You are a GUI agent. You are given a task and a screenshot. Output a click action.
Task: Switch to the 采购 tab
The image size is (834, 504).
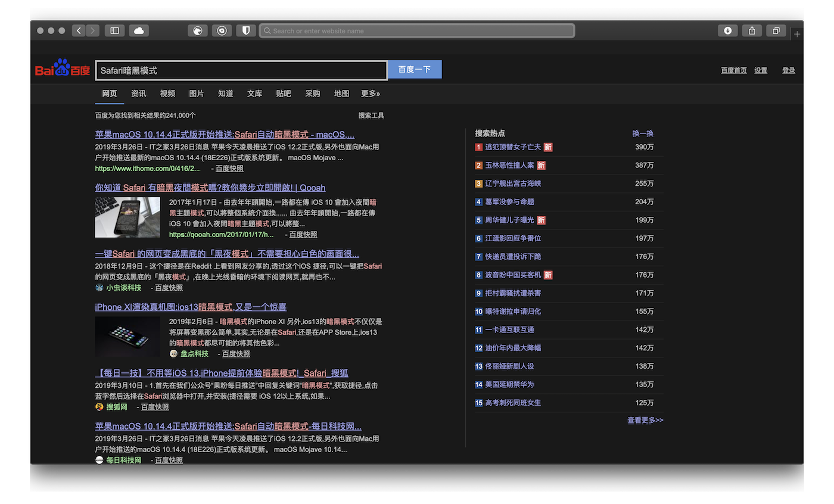pyautogui.click(x=312, y=94)
